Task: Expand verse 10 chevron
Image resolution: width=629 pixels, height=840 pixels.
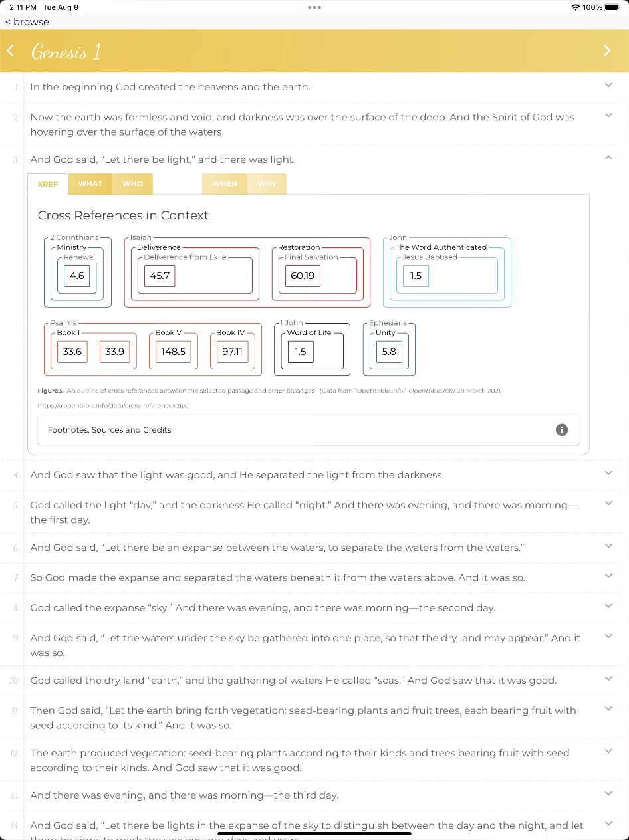Action: click(608, 679)
